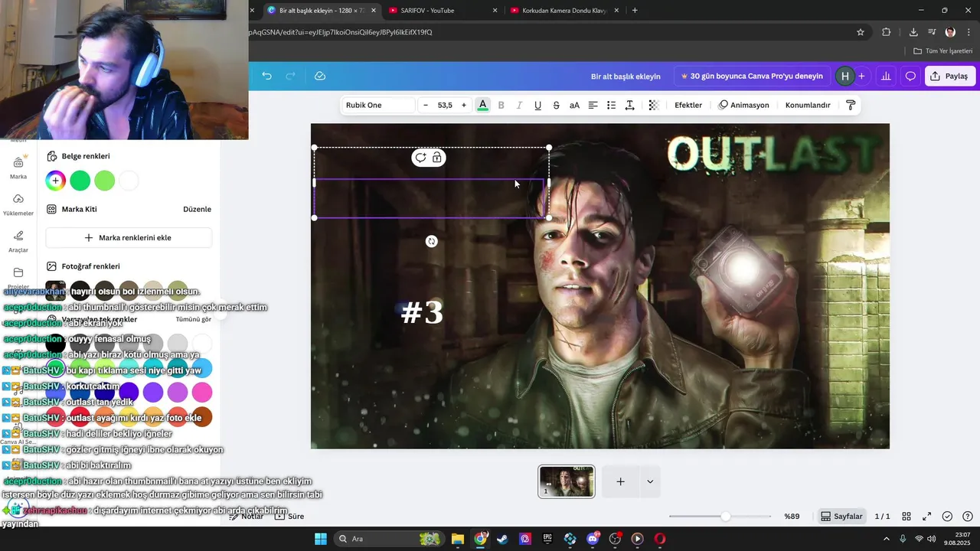Toggle bold formatting
Screen dimensions: 980x551
tap(501, 105)
